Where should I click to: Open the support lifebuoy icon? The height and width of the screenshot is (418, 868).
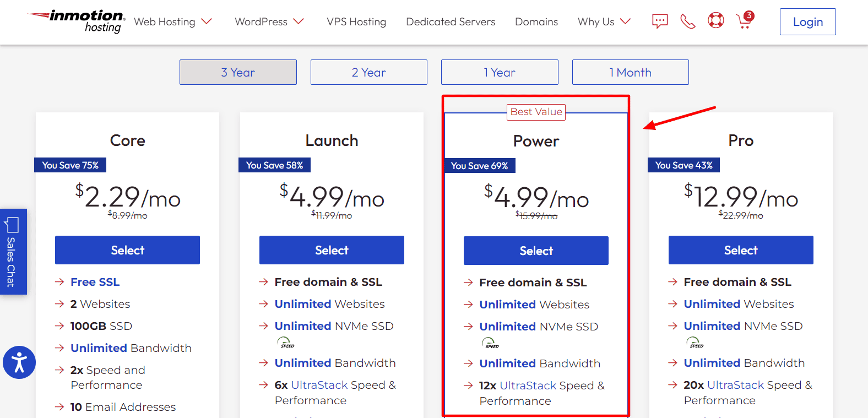716,21
